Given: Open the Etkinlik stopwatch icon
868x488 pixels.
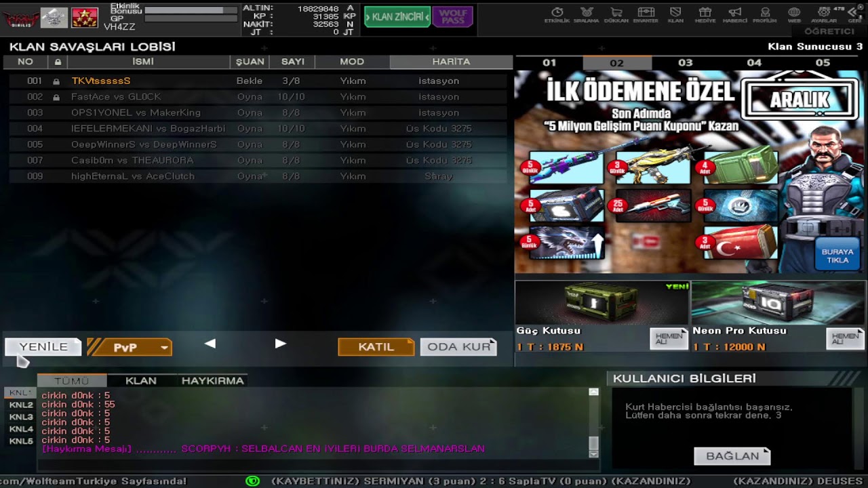Looking at the screenshot, I should click(x=557, y=13).
